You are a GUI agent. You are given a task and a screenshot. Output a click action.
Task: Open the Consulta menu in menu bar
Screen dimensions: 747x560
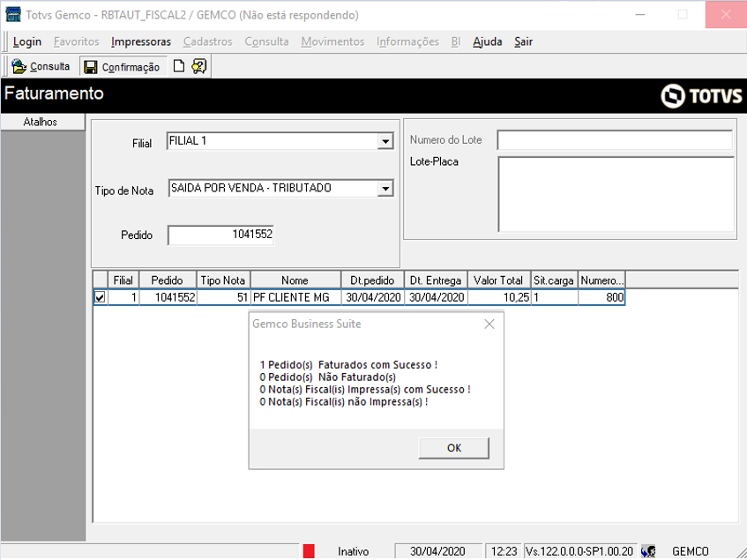point(266,42)
